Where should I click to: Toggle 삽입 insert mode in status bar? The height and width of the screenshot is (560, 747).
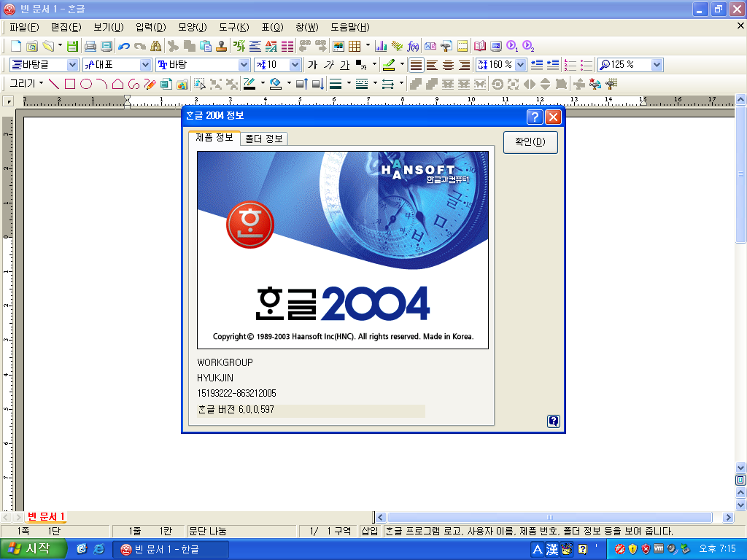370,531
